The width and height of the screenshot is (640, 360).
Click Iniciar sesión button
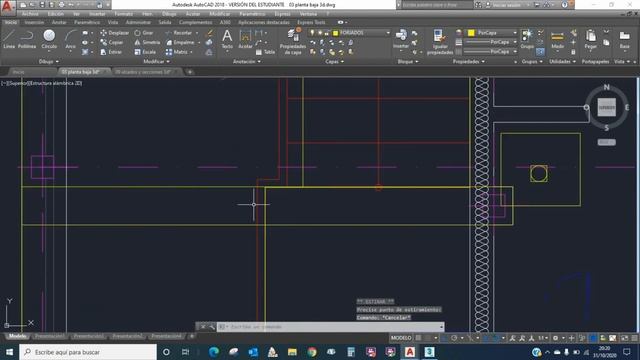pos(505,5)
